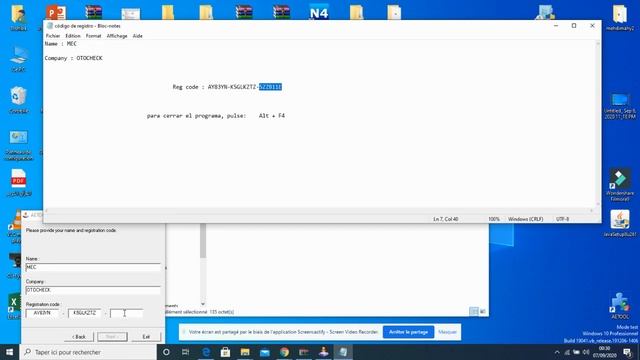Click the details view icon in the background Explorer window

pos(473,312)
